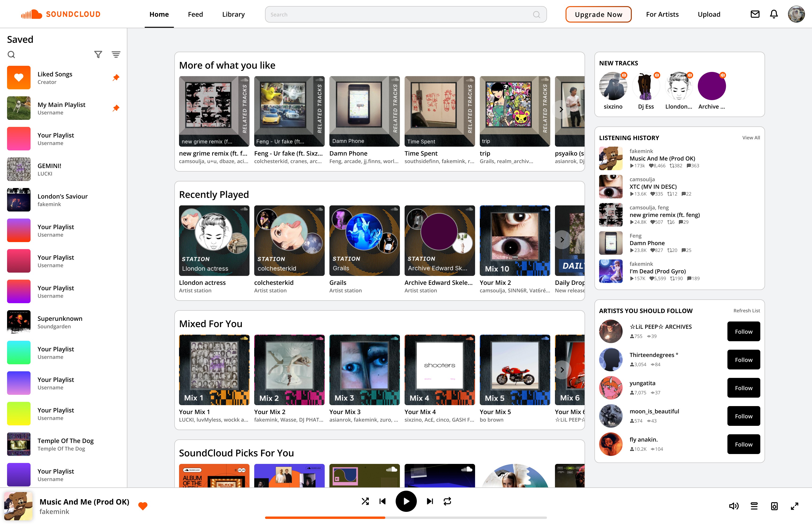
Task: Click the volume speaker icon
Action: [734, 506]
